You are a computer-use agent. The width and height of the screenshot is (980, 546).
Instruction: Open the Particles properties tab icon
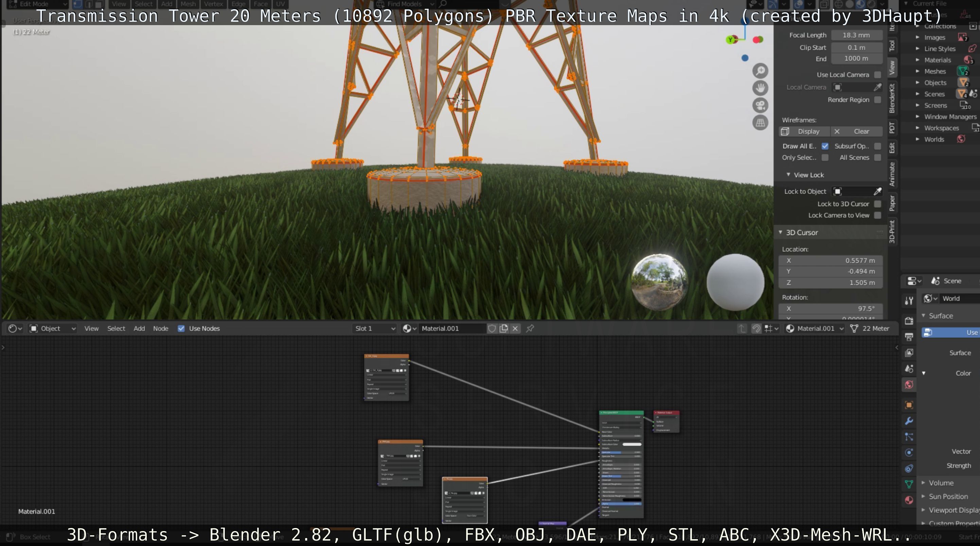(x=909, y=437)
